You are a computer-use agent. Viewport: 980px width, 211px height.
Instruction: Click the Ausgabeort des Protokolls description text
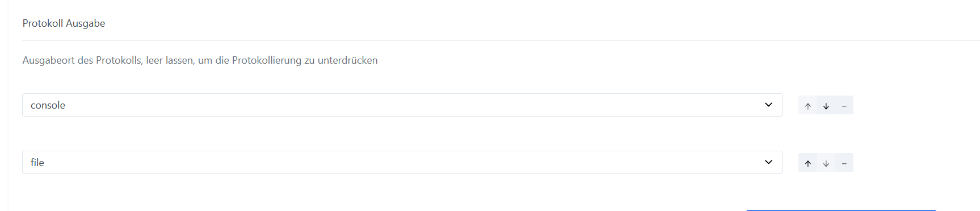(x=200, y=60)
